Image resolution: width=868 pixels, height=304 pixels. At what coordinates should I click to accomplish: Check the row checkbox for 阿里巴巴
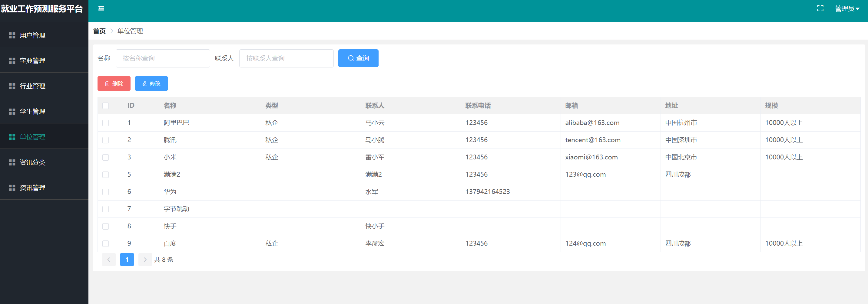105,123
